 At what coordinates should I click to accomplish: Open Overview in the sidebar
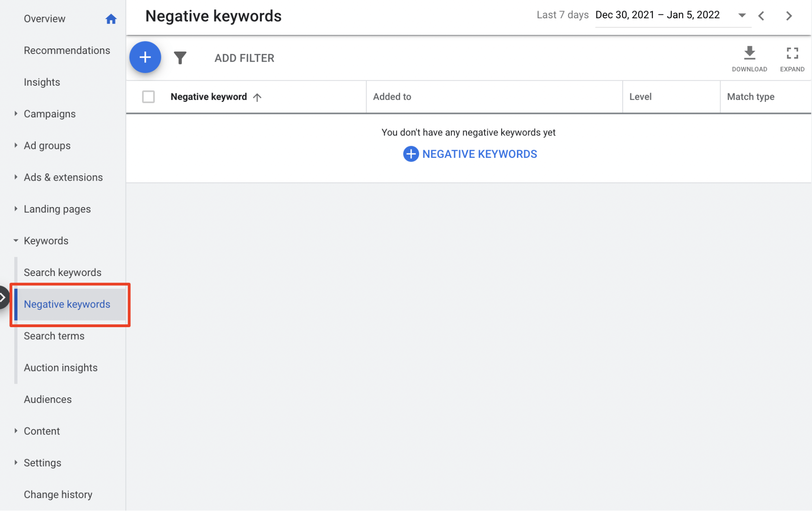click(45, 19)
